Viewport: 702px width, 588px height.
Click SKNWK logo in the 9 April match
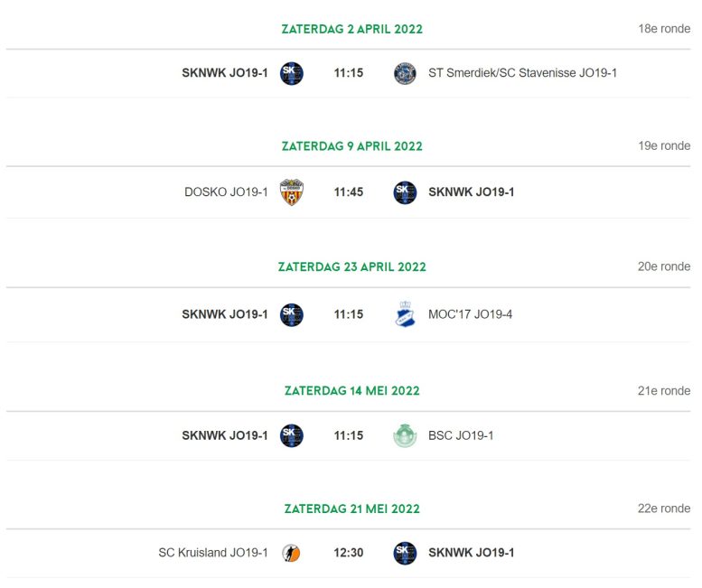click(x=405, y=192)
